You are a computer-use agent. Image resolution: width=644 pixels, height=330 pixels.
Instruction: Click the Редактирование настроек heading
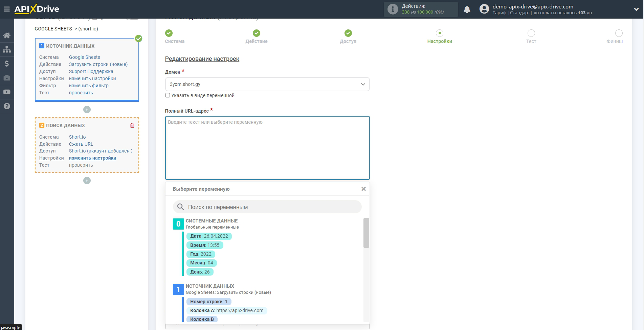click(x=202, y=59)
